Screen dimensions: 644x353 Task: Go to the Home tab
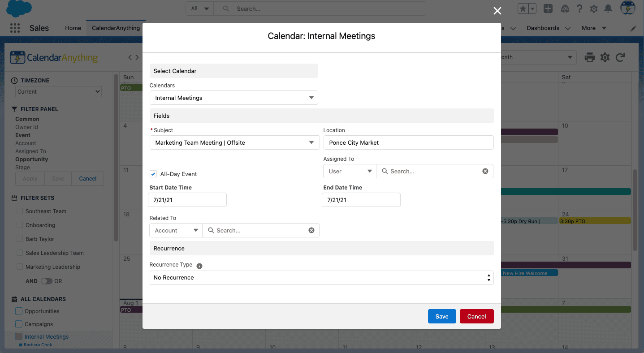(73, 28)
